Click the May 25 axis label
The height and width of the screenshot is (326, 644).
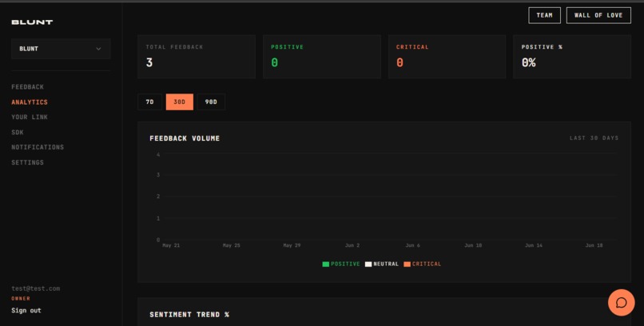pos(232,245)
